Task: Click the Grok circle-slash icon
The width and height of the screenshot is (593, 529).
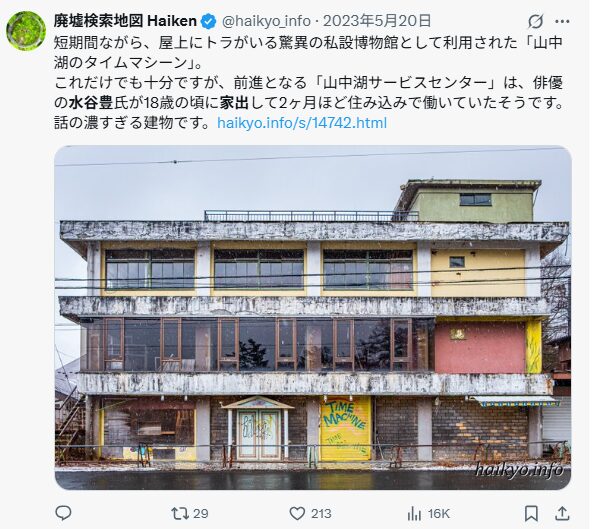Action: pyautogui.click(x=536, y=22)
